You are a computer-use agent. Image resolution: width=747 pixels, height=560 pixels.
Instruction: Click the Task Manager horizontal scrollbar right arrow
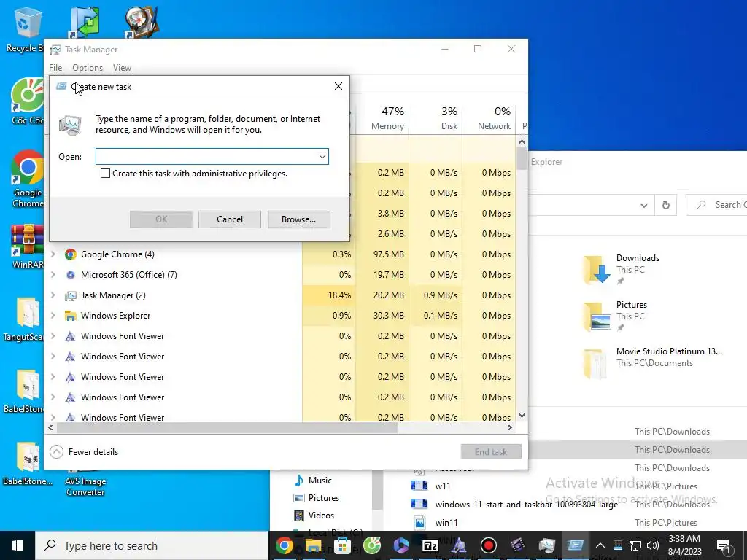click(510, 427)
